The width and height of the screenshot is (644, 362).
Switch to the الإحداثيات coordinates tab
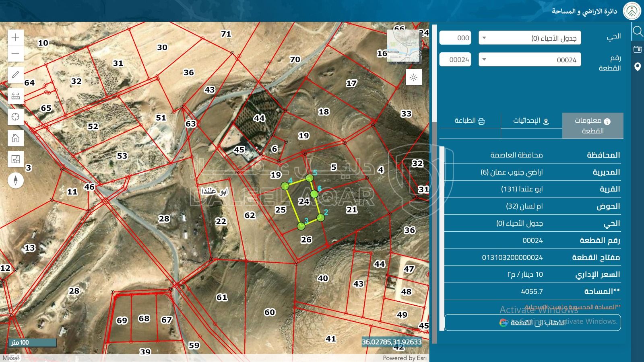[x=531, y=121]
